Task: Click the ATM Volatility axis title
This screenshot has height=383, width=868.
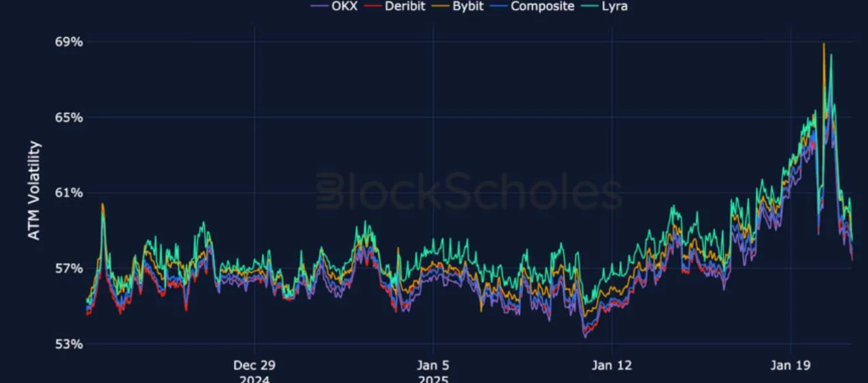Action: click(x=35, y=190)
